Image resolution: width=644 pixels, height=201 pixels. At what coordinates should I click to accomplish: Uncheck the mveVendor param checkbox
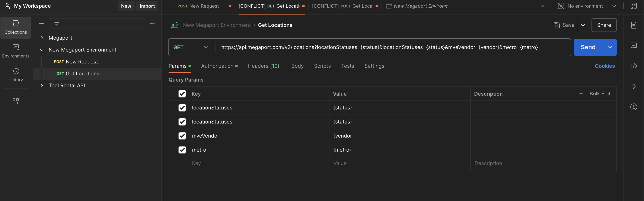182,136
